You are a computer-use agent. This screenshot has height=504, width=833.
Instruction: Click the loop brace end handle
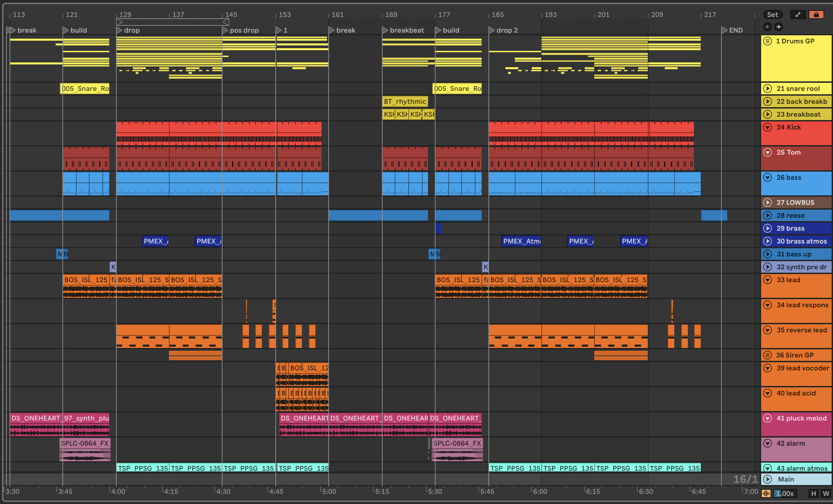[226, 22]
